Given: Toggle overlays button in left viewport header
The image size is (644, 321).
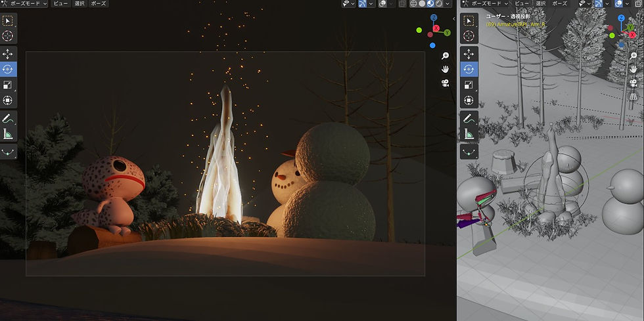Looking at the screenshot, I should (382, 4).
